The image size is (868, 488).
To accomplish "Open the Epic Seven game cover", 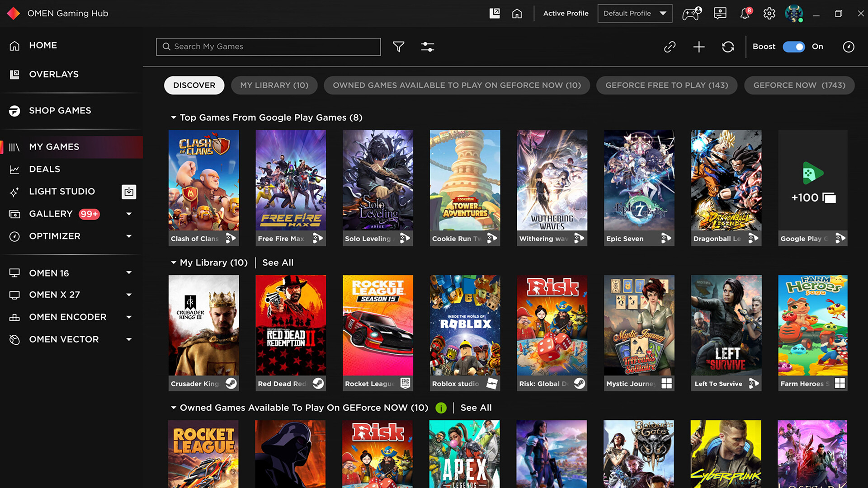I will (x=639, y=181).
